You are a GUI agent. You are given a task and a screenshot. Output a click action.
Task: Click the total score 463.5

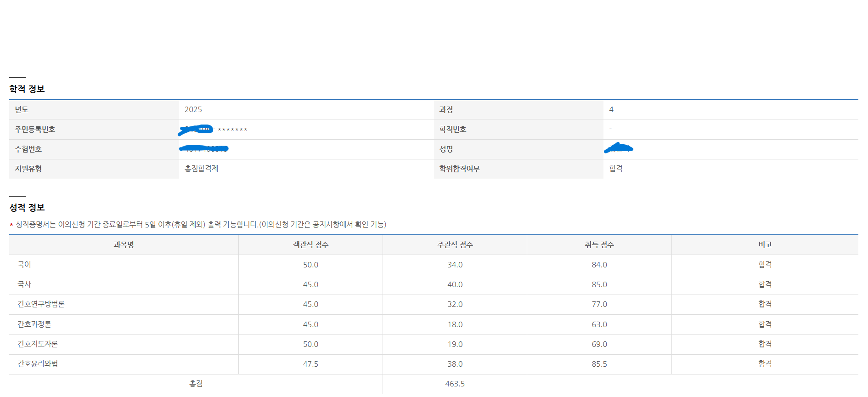[455, 384]
